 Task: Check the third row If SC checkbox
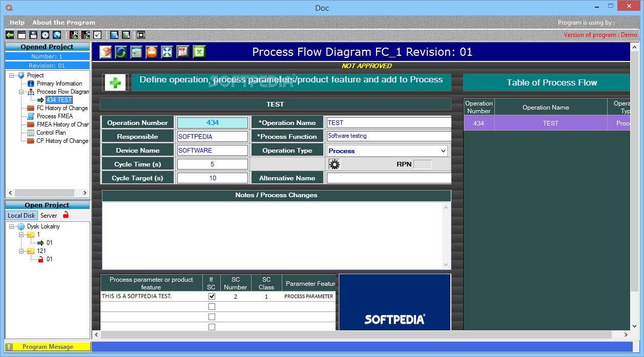pyautogui.click(x=212, y=317)
